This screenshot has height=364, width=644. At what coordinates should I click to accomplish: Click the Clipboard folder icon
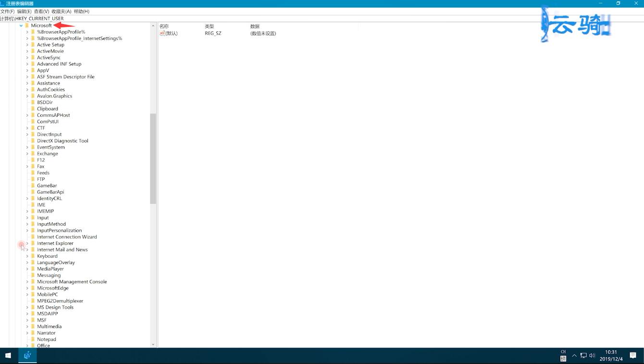click(33, 109)
